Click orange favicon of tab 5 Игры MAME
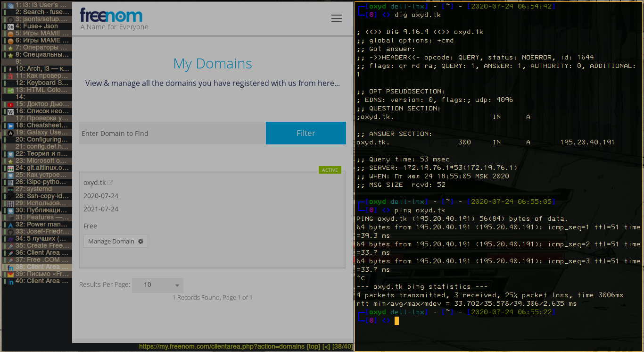 point(10,34)
